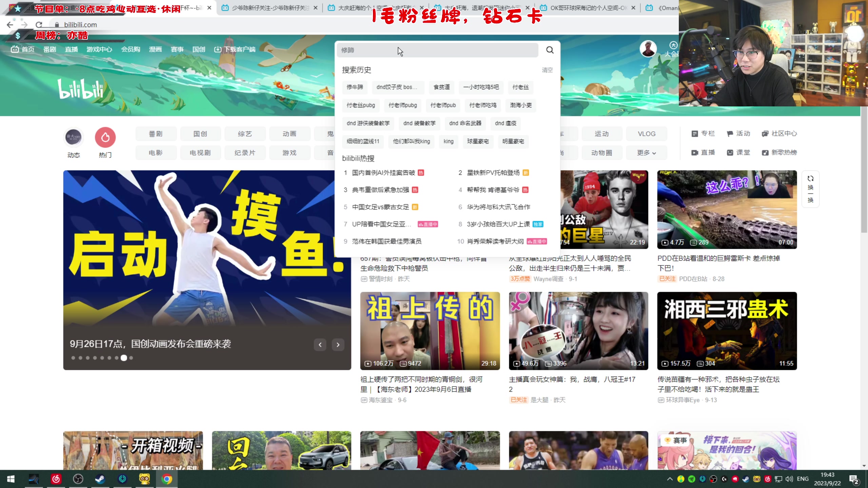Click the 活动 activities icon

(x=729, y=133)
